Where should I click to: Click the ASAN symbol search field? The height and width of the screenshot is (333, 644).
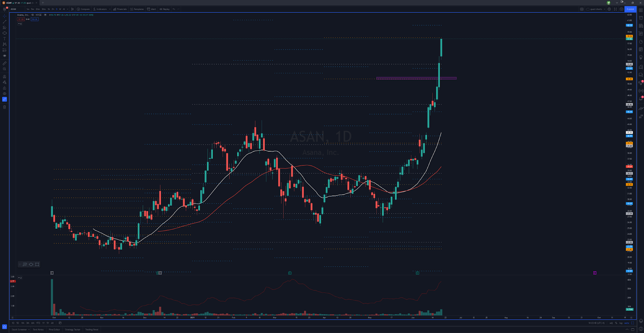point(16,9)
